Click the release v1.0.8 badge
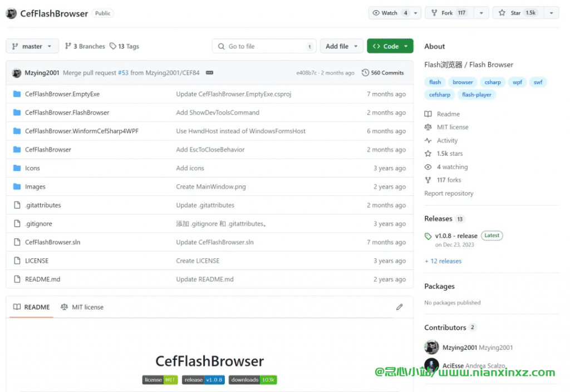This screenshot has height=392, width=570. click(x=203, y=380)
